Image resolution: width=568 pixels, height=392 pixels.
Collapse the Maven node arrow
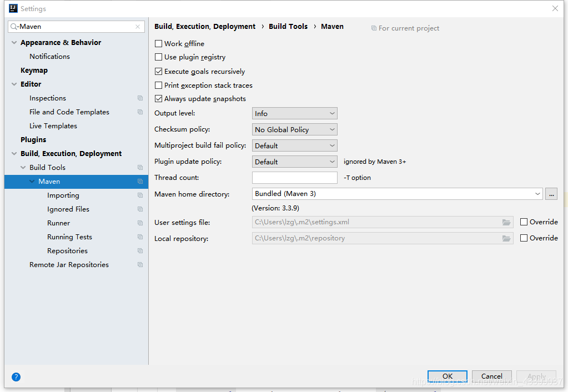[x=32, y=181]
